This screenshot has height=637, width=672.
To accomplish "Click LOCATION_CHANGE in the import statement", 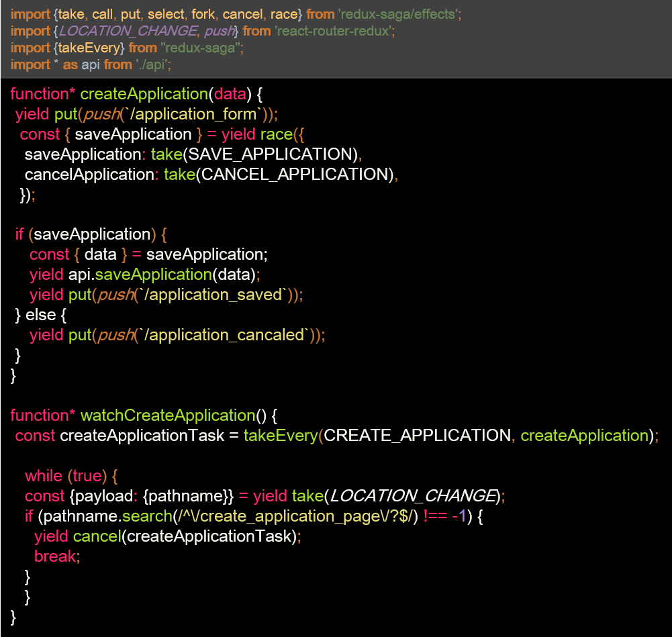I will coord(129,31).
